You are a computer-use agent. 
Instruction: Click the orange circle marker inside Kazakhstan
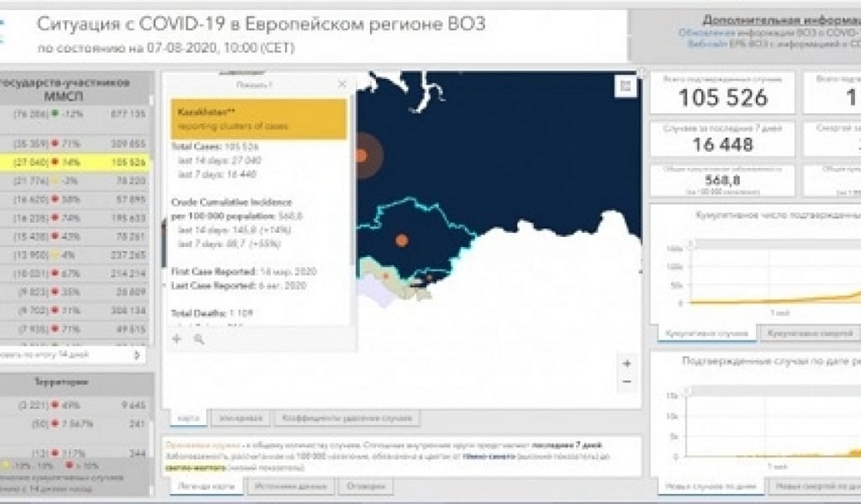coord(401,239)
